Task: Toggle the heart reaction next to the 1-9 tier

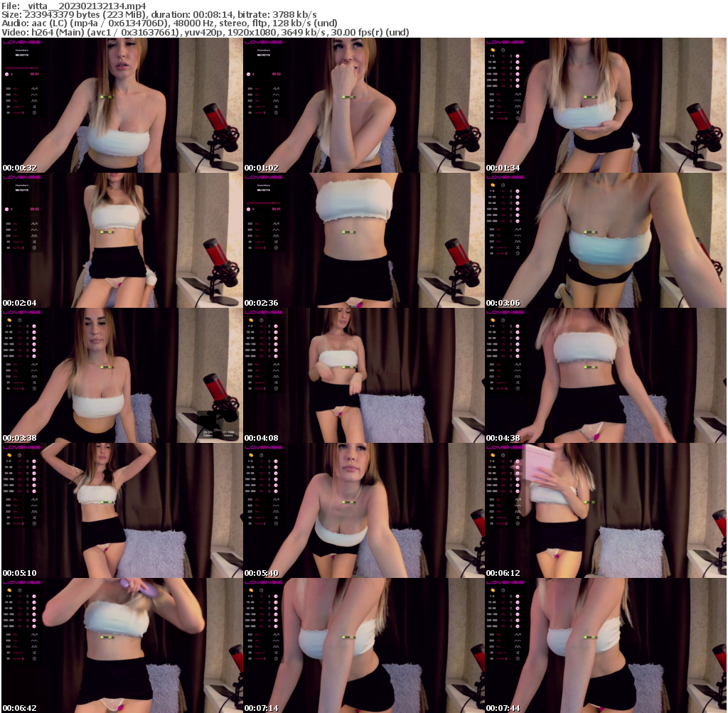Action: coord(518,461)
